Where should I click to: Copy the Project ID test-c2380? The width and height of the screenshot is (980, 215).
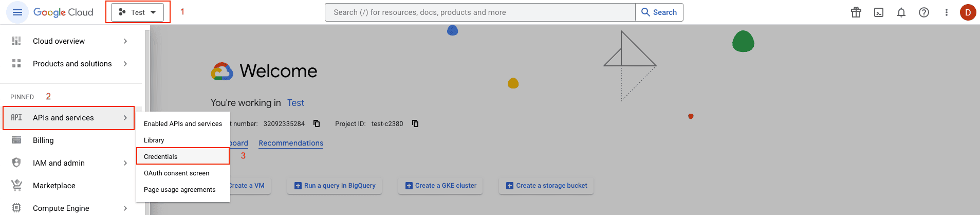415,123
